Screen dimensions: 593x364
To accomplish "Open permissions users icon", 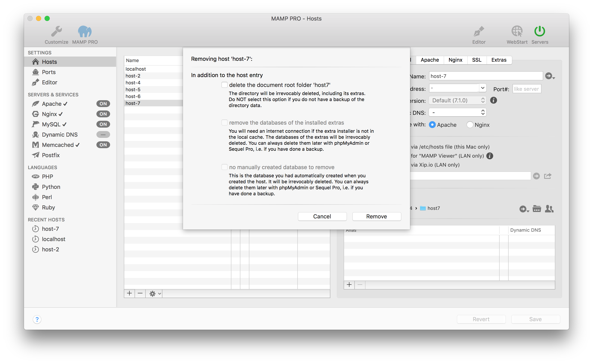I will pos(549,209).
